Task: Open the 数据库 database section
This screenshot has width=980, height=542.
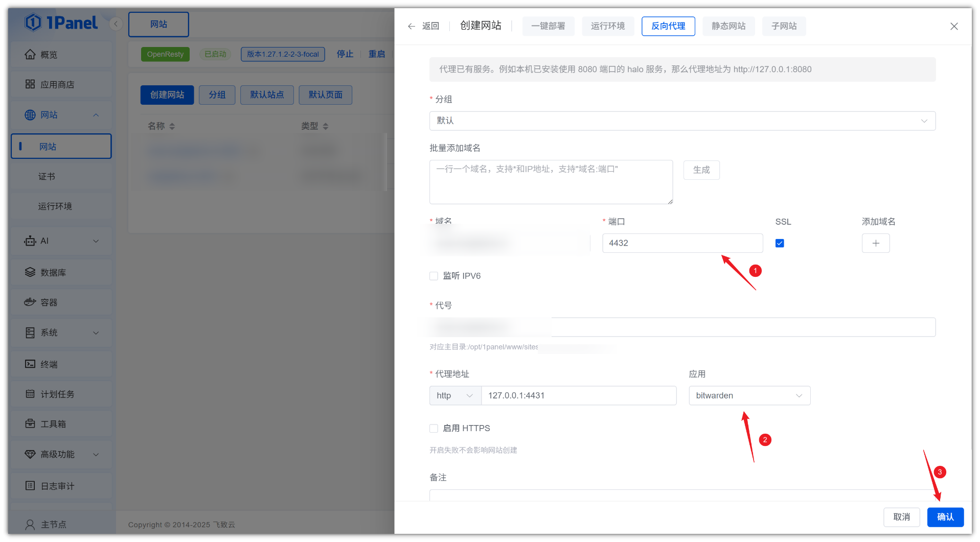Action: [53, 273]
